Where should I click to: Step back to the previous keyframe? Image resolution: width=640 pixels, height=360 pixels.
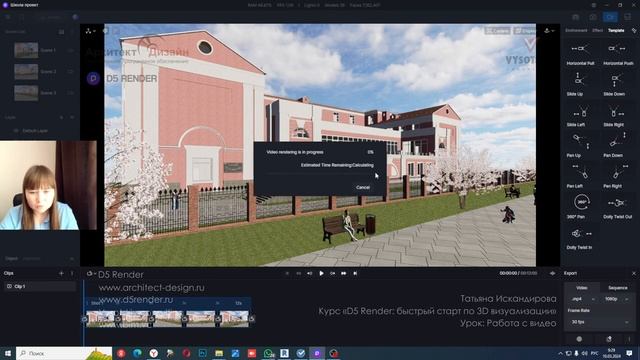pyautogui.click(x=310, y=273)
